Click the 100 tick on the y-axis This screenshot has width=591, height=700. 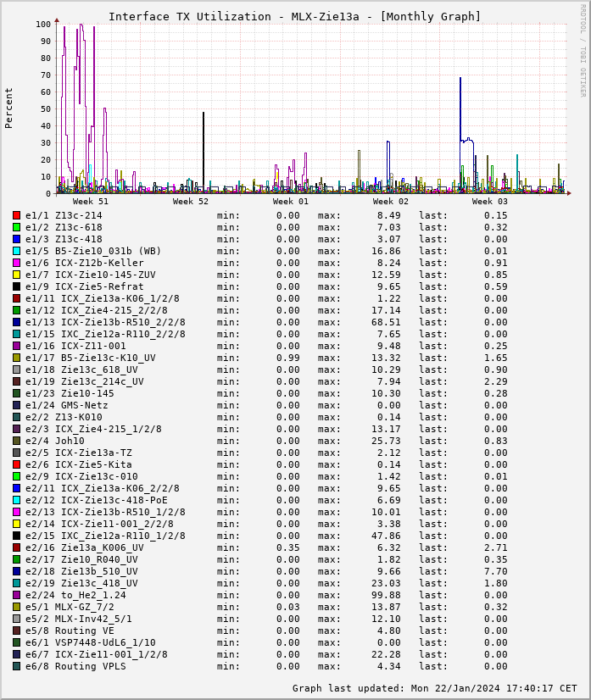[42, 24]
